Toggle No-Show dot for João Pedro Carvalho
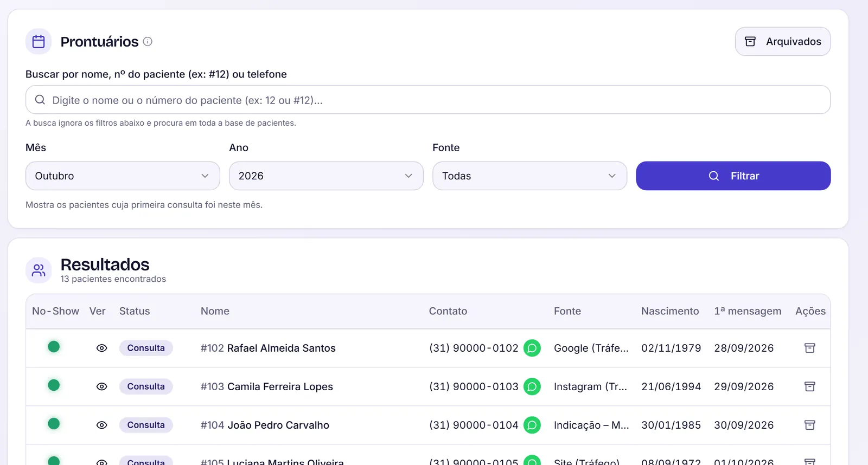 click(54, 423)
